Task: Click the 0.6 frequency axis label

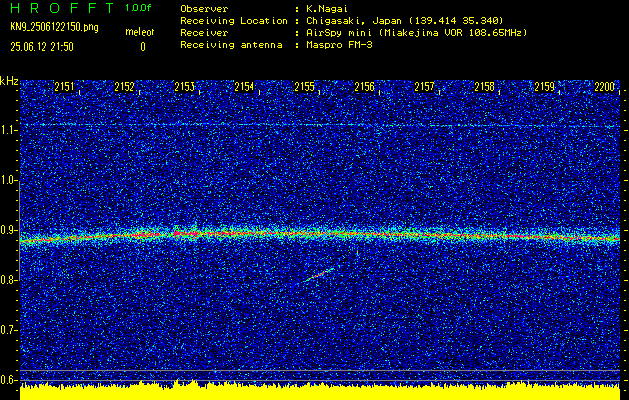Action: (x=9, y=380)
